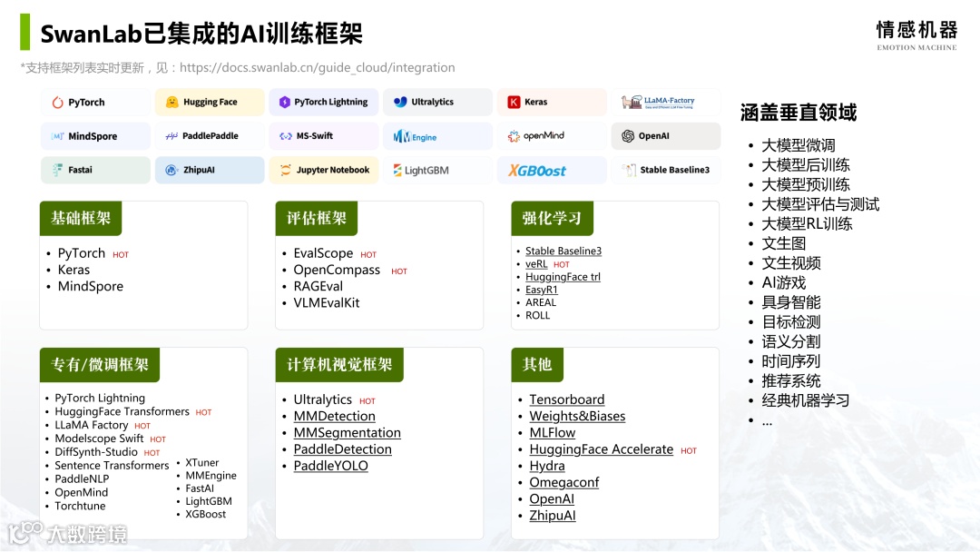Open the EasyR1 link
The image size is (980, 552).
click(x=541, y=290)
